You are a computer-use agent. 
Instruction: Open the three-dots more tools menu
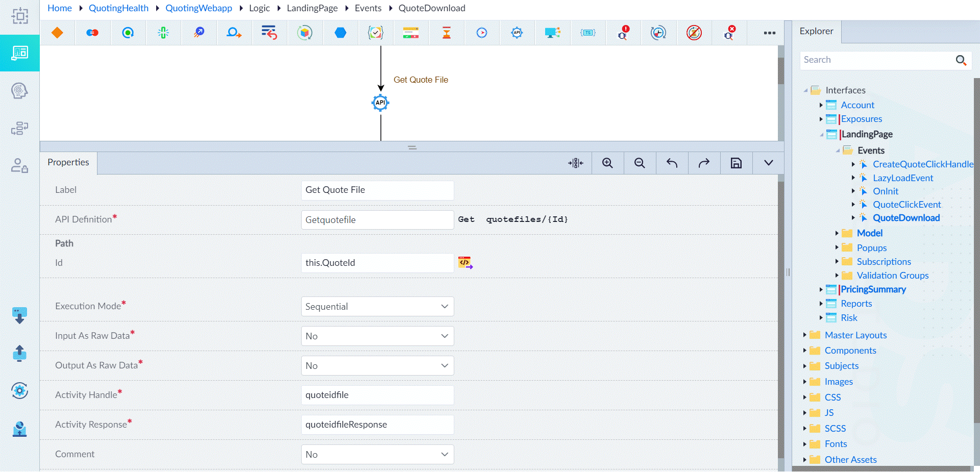pyautogui.click(x=770, y=33)
